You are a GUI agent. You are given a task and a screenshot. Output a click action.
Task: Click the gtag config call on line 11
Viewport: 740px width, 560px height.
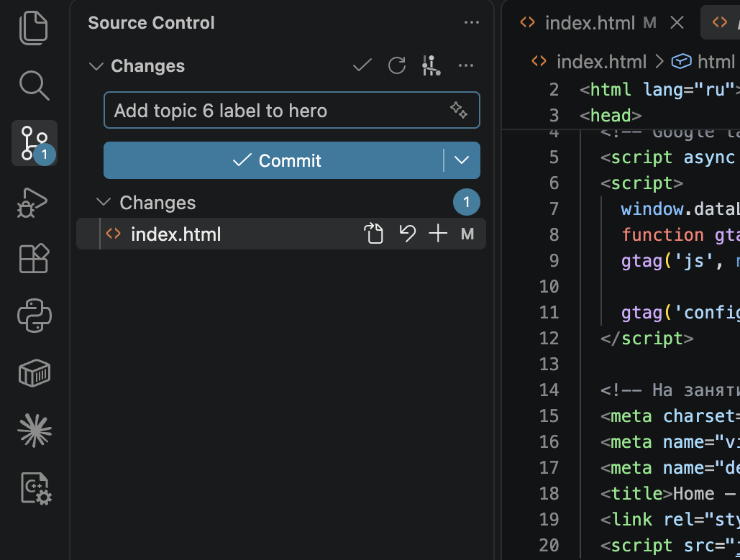(680, 312)
